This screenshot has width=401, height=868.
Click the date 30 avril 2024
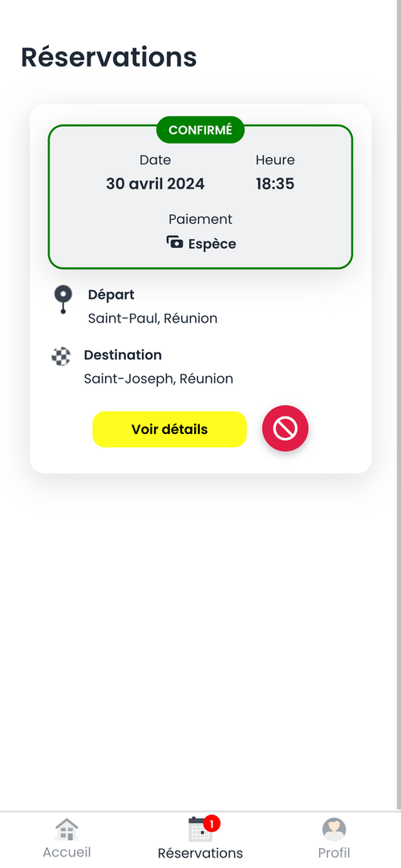click(156, 184)
